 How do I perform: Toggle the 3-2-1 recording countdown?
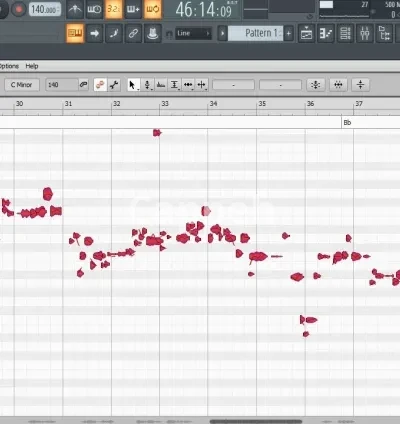coord(113,9)
